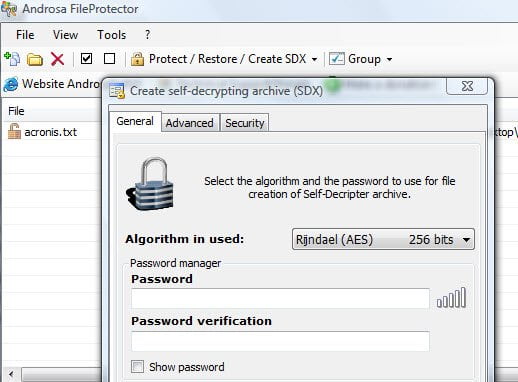Image resolution: width=518 pixels, height=382 pixels.
Task: Switch to the Advanced tab
Action: pyautogui.click(x=190, y=123)
